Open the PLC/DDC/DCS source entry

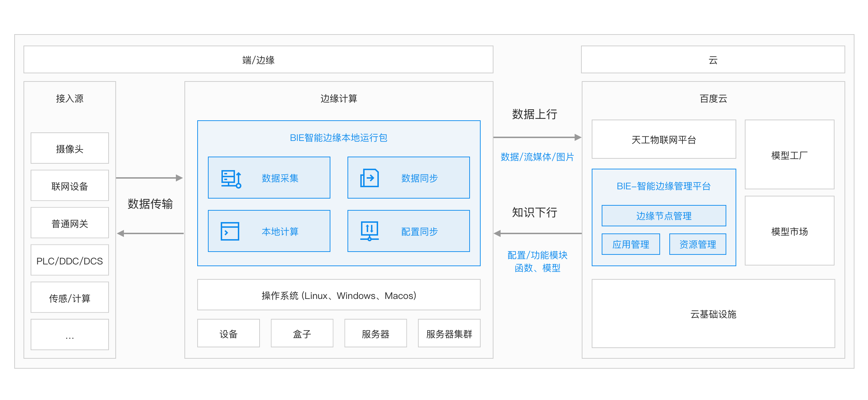tap(69, 260)
